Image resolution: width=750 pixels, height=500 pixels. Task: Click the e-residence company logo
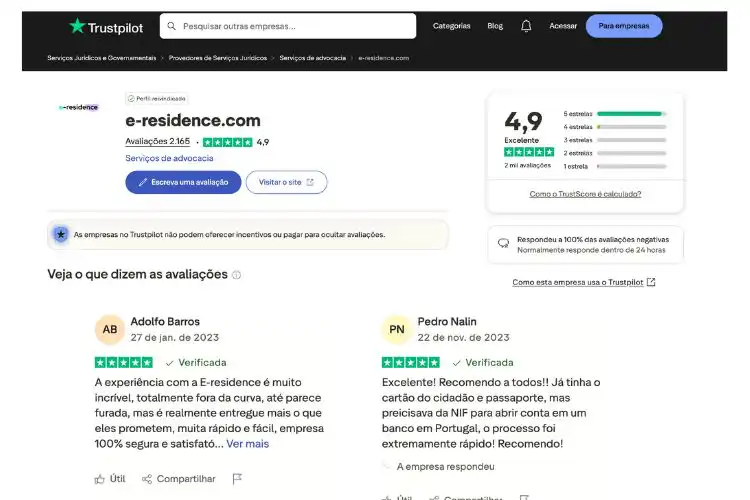pos(78,107)
